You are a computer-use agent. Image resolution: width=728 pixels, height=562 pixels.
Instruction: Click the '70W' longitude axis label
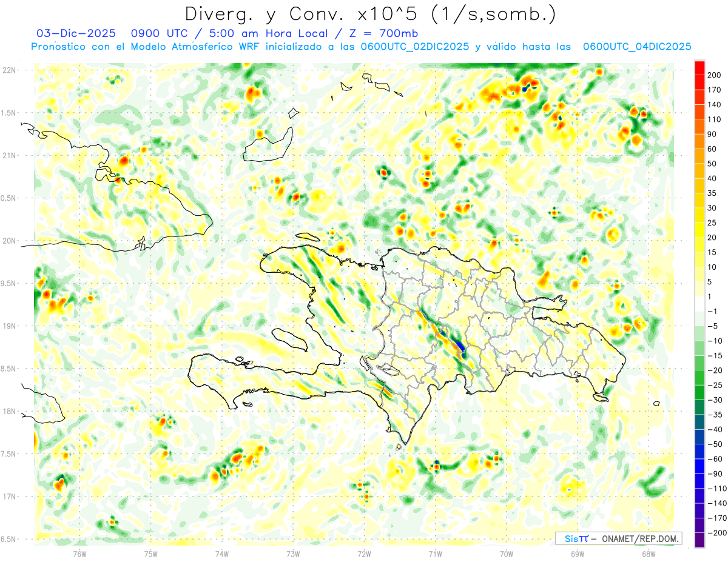(507, 554)
